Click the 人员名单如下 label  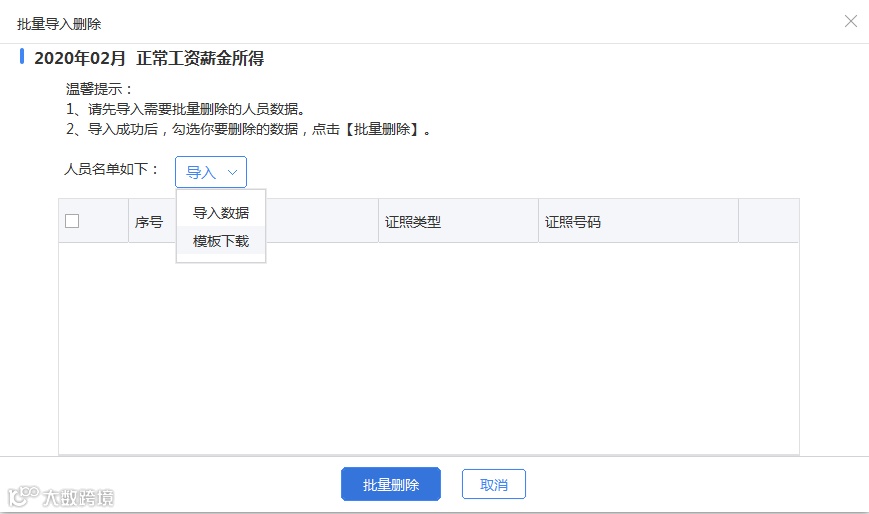111,169
